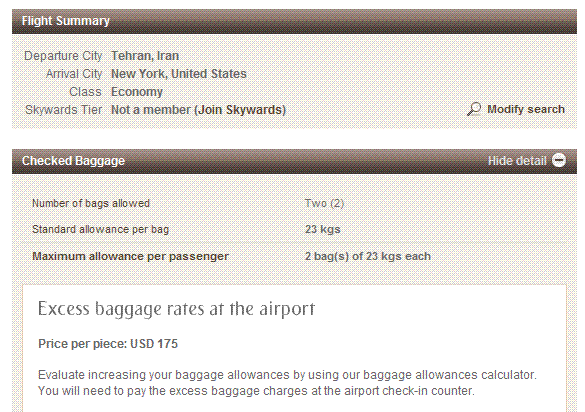The image size is (585, 412).
Task: Collapse Checked Baggage with the minus icon
Action: point(559,160)
